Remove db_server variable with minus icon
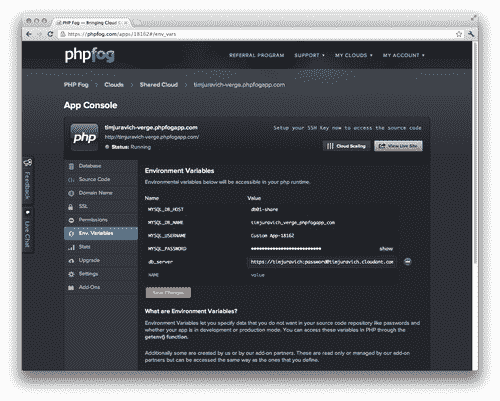 click(x=408, y=262)
